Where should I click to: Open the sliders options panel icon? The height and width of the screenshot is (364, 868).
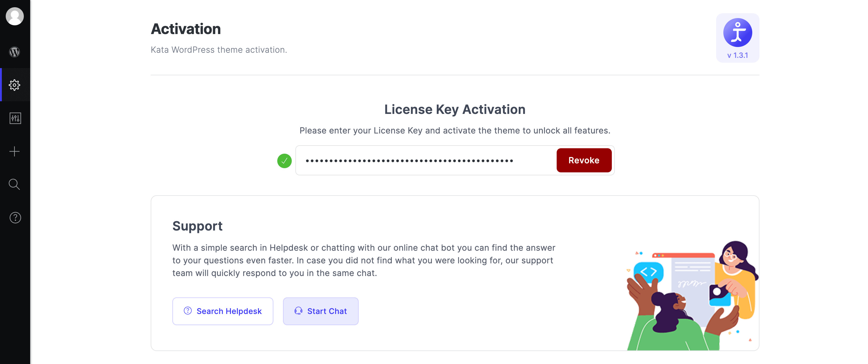(15, 118)
